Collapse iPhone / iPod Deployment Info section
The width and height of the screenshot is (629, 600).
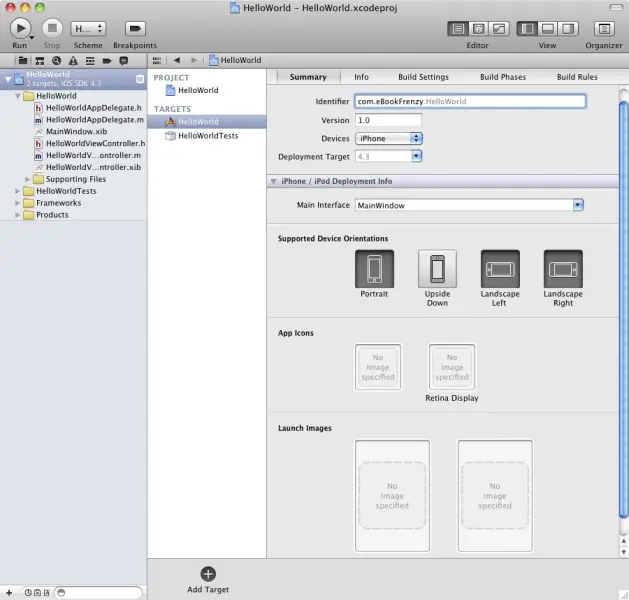pos(273,181)
